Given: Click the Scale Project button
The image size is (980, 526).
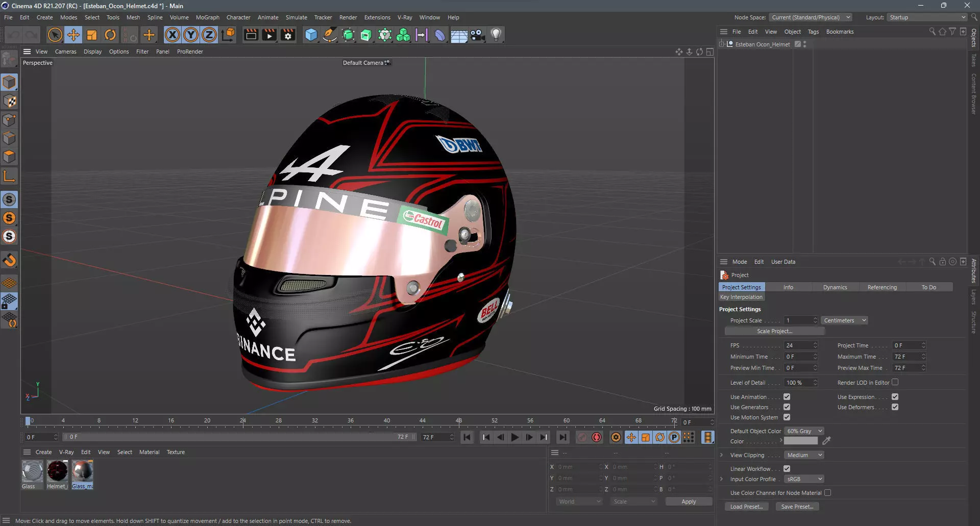Looking at the screenshot, I should (774, 331).
